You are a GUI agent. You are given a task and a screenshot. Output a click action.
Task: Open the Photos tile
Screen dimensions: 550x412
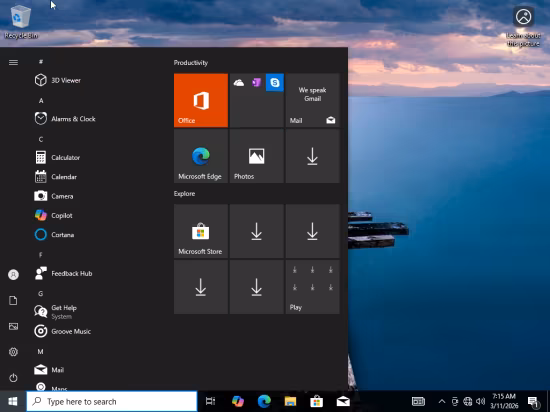tap(257, 156)
